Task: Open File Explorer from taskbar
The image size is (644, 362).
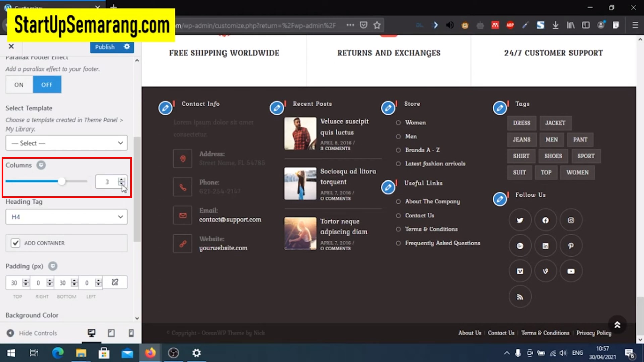Action: coord(81,353)
